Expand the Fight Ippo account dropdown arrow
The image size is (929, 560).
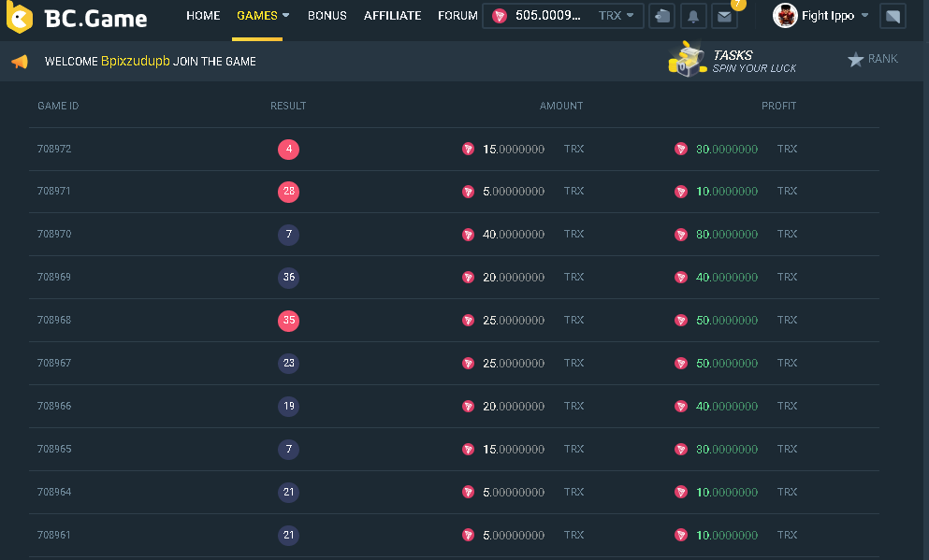864,16
